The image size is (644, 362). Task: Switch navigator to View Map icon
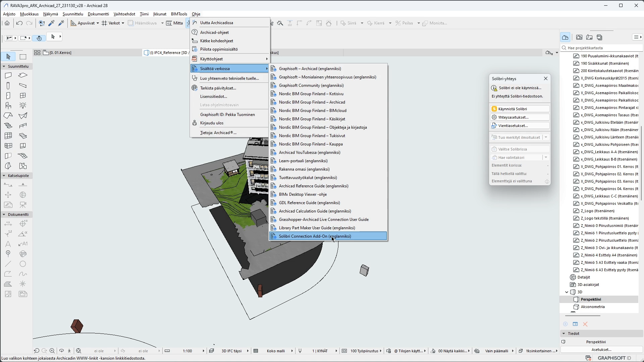[579, 37]
